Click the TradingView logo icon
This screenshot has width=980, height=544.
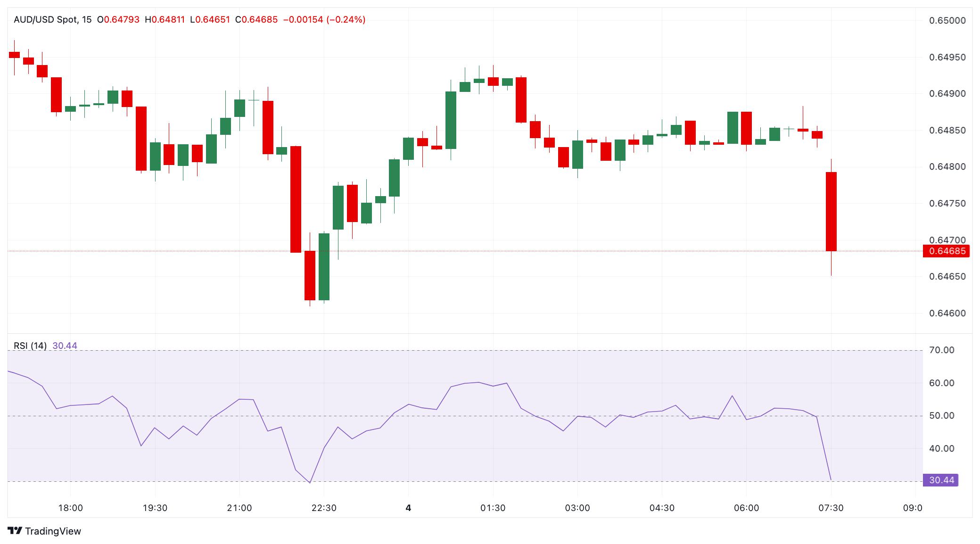(15, 531)
